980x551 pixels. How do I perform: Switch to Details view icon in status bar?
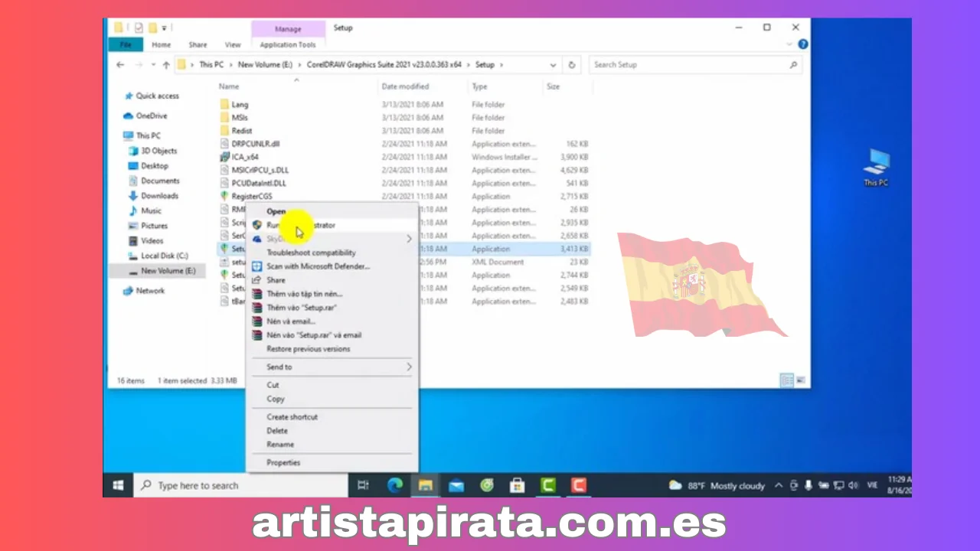pos(786,380)
